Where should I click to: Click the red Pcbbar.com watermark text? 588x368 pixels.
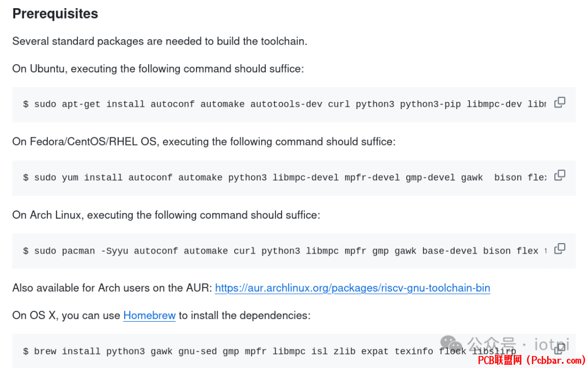[x=531, y=360]
